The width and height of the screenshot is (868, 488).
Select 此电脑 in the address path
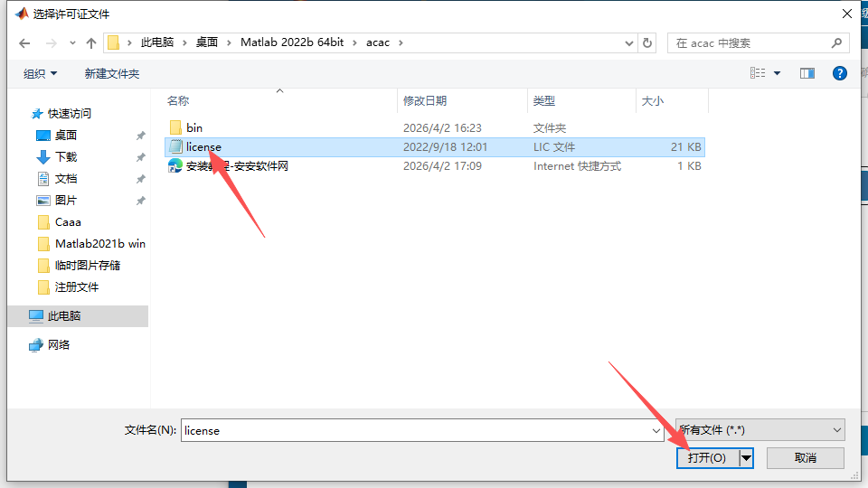click(157, 42)
